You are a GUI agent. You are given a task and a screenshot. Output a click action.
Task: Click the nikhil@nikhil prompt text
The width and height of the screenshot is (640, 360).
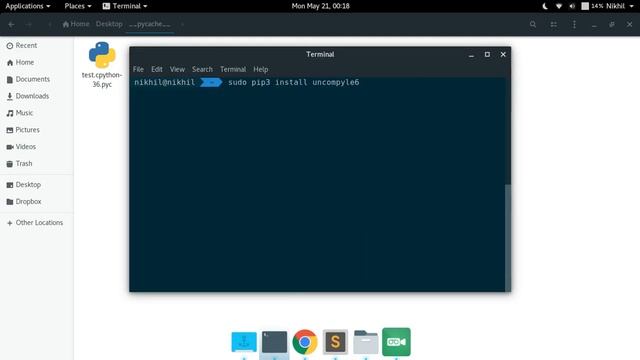tap(164, 82)
